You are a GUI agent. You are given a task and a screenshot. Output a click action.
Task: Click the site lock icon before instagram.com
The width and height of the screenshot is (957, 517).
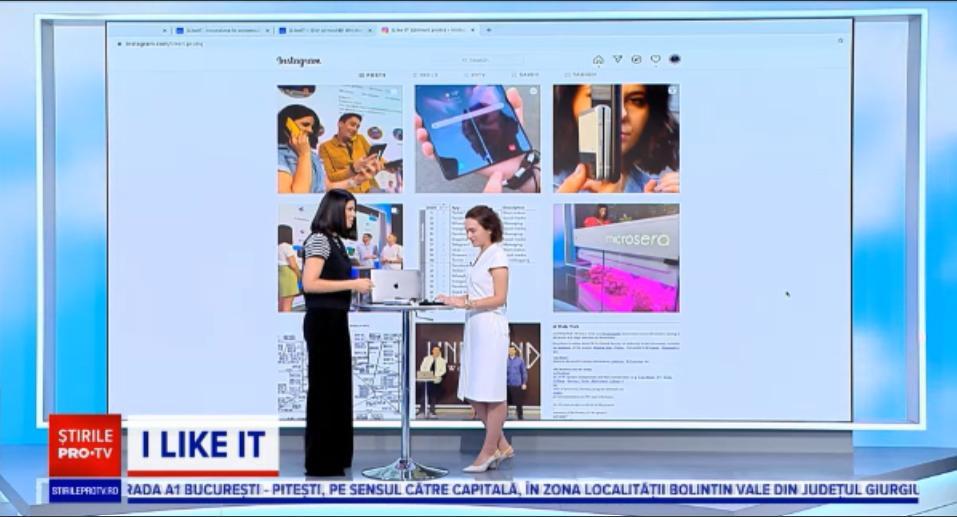[119, 44]
